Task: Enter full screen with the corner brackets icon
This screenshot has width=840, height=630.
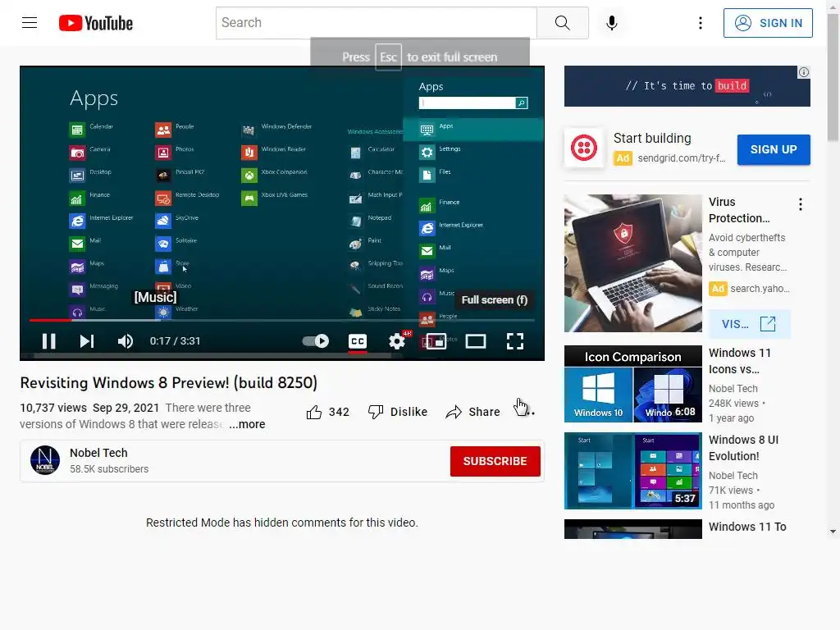Action: (x=515, y=341)
